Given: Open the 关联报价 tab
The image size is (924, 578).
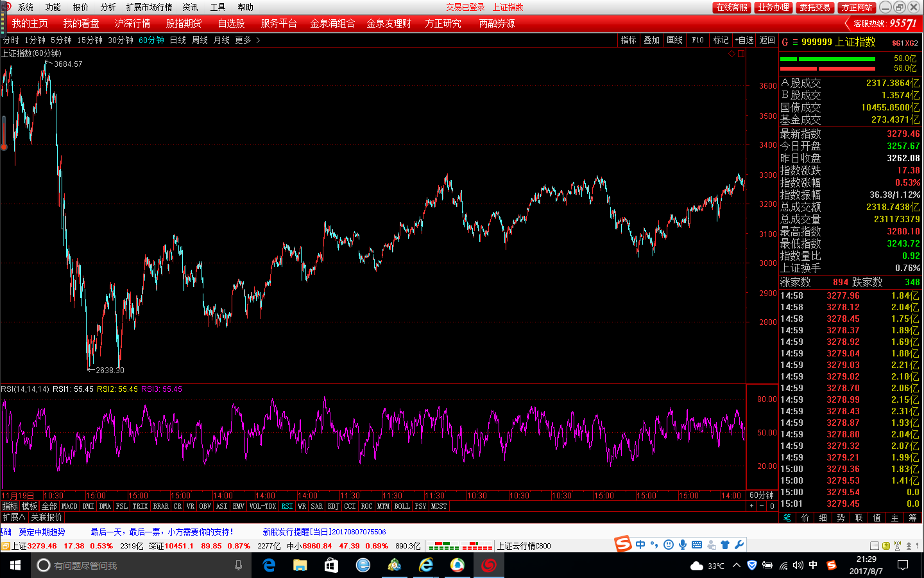Looking at the screenshot, I should click(x=46, y=517).
